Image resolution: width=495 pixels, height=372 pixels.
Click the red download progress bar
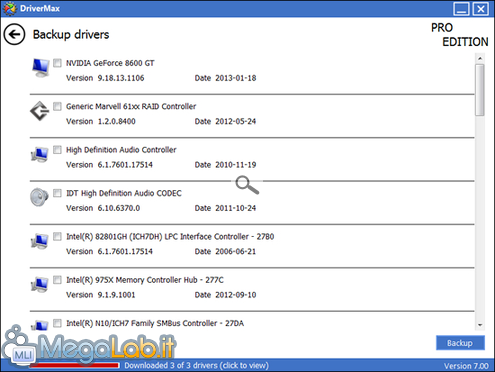(x=74, y=365)
